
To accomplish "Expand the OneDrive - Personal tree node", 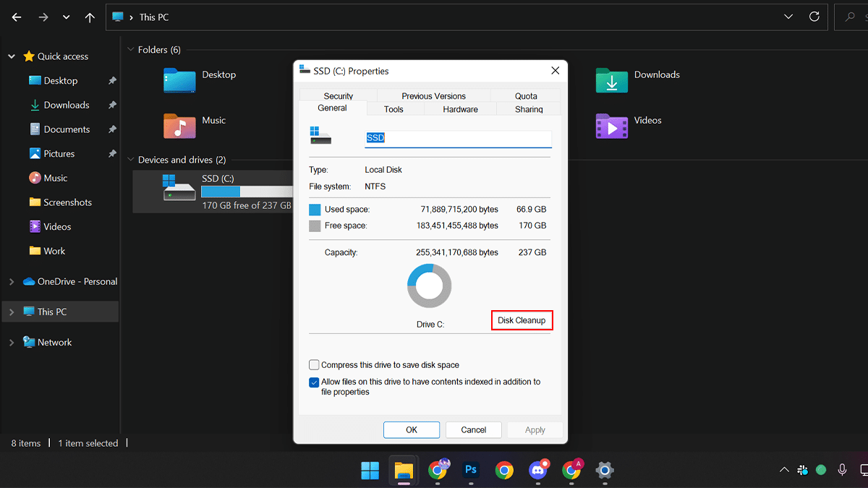I will (11, 282).
